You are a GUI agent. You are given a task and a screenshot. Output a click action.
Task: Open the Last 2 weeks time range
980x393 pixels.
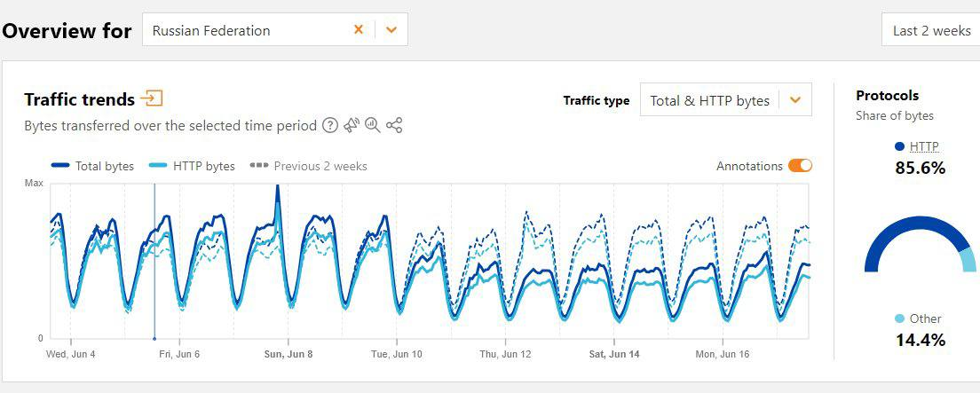coord(931,30)
